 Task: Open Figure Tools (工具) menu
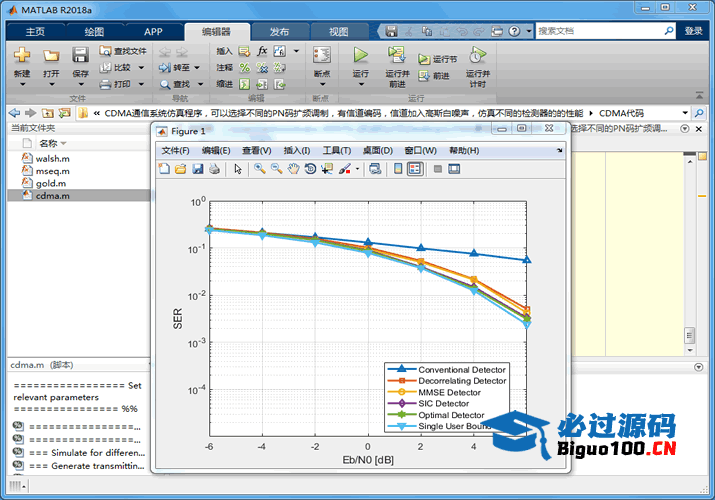337,150
